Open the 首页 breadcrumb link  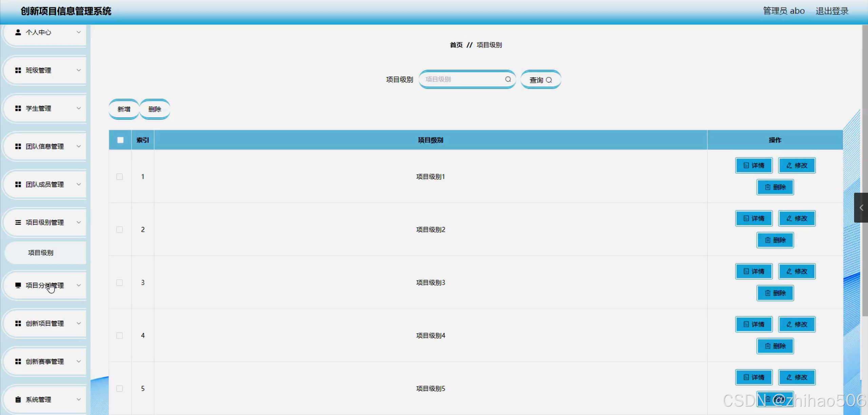click(456, 44)
